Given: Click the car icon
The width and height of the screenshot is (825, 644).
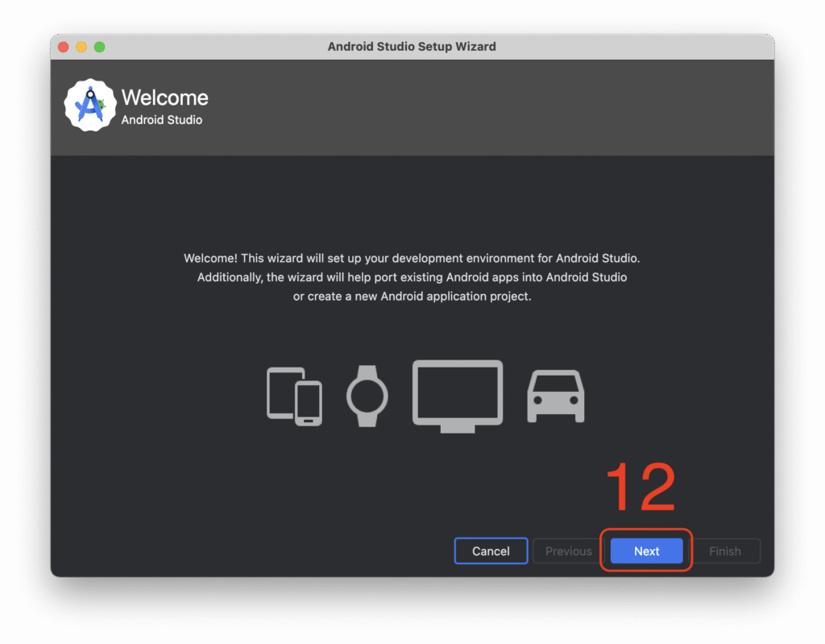Looking at the screenshot, I should click(556, 396).
